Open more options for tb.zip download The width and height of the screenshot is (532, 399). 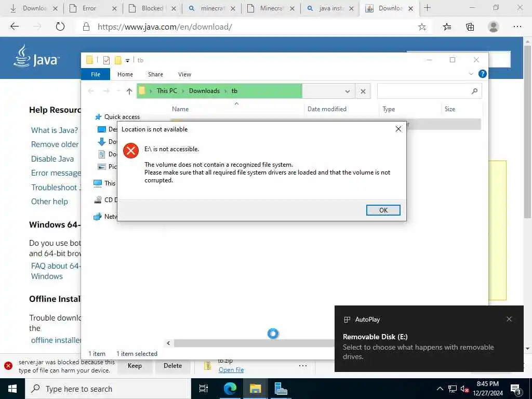303,366
